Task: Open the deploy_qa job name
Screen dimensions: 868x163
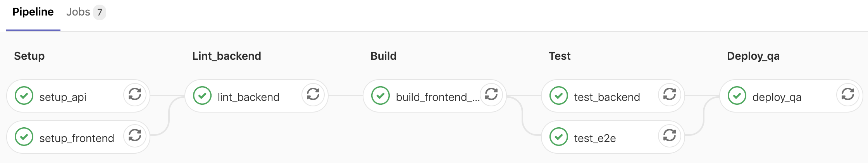Action: (777, 97)
